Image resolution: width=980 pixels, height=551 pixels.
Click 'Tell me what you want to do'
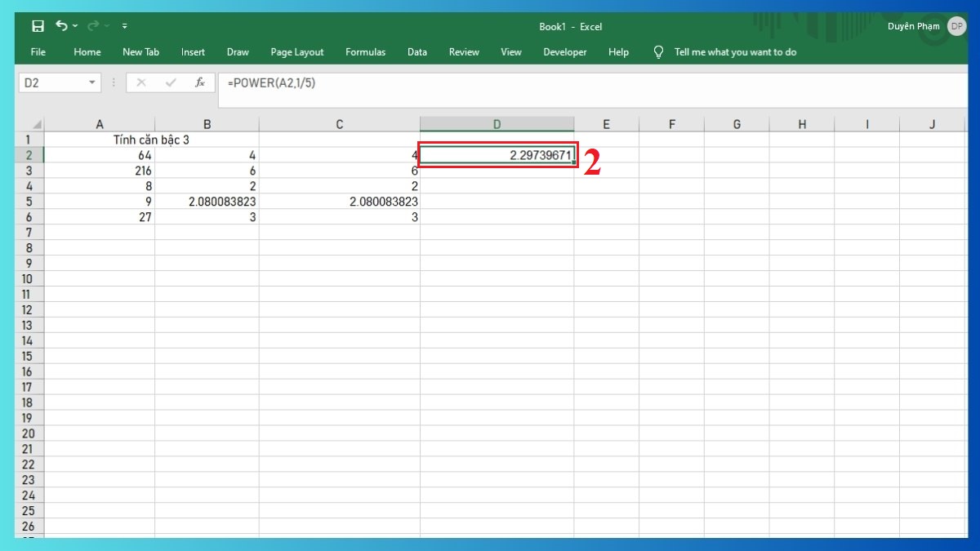pyautogui.click(x=735, y=51)
